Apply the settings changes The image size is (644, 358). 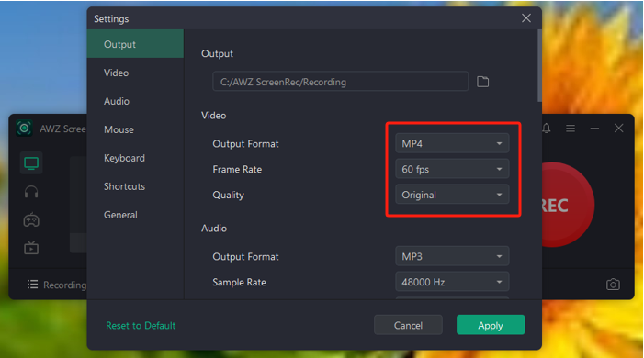491,325
